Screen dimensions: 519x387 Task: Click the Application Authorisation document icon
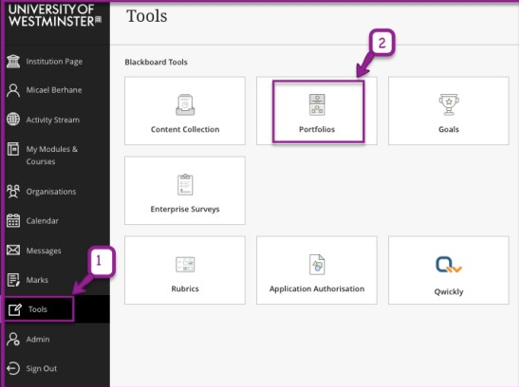pyautogui.click(x=317, y=264)
